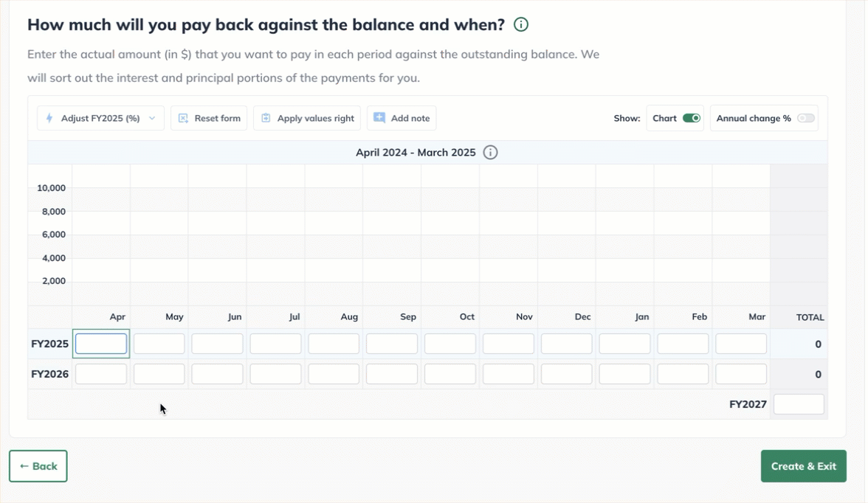
Task: Click the lightning bolt icon in Adjust FY2025
Action: click(50, 118)
